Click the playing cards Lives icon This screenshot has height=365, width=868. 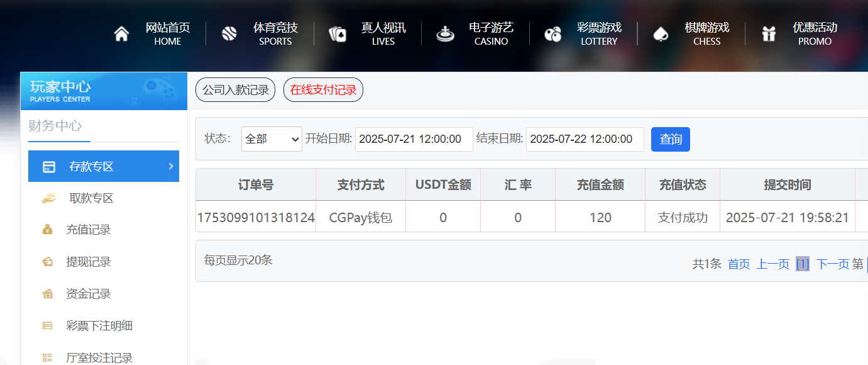338,34
